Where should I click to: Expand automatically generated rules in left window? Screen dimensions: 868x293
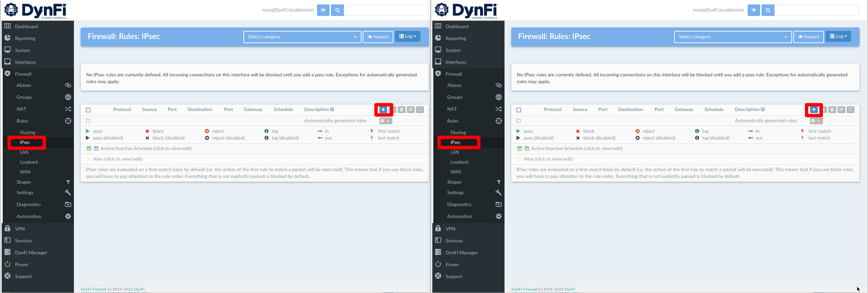point(386,121)
